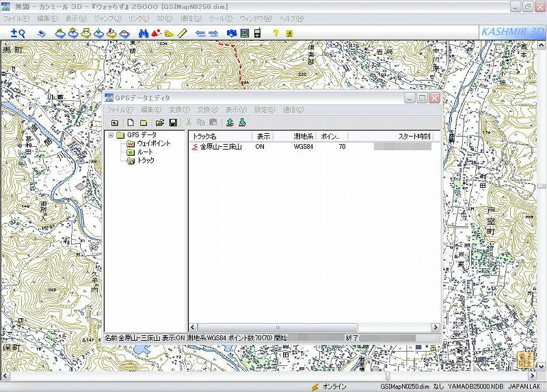This screenshot has width=547, height=392.
Task: Click GPS editor horizontal scrollbar right arrow
Action: 436,327
